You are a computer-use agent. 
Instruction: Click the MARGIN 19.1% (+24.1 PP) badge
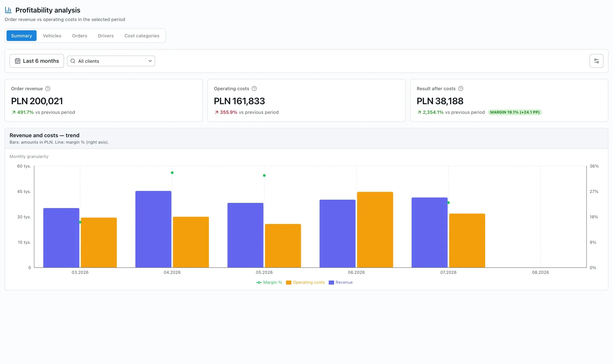[515, 112]
